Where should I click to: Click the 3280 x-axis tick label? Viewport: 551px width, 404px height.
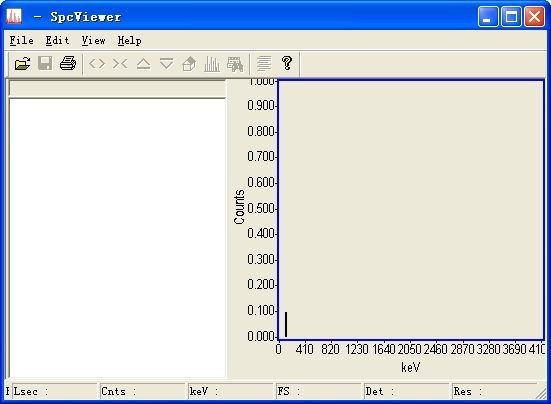click(x=488, y=349)
